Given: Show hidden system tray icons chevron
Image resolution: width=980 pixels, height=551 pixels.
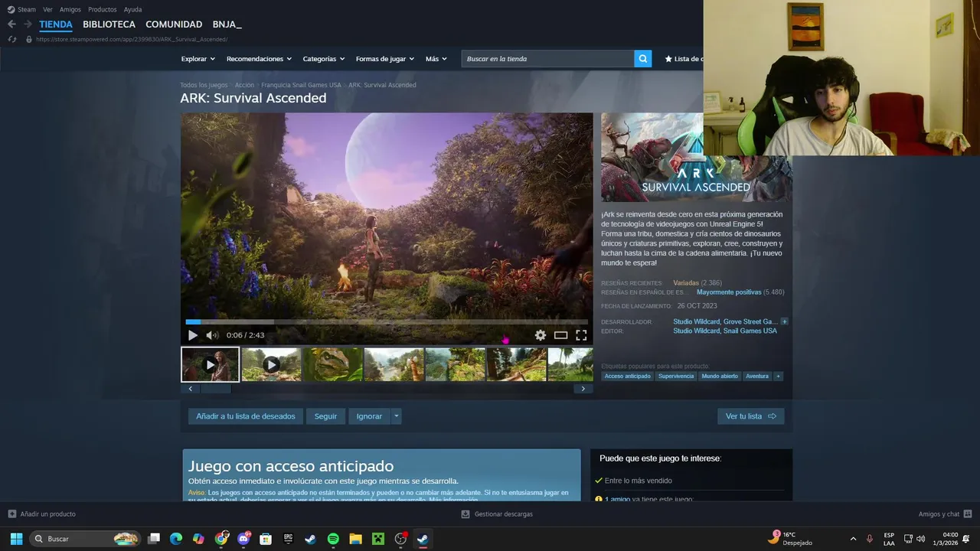Looking at the screenshot, I should (x=853, y=539).
